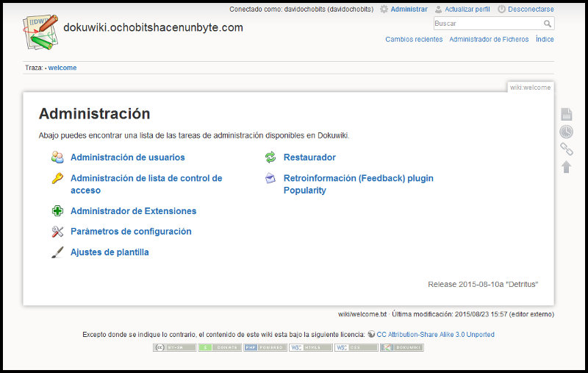Open Administrador de Ficheros
This screenshot has width=588, height=373.
489,39
